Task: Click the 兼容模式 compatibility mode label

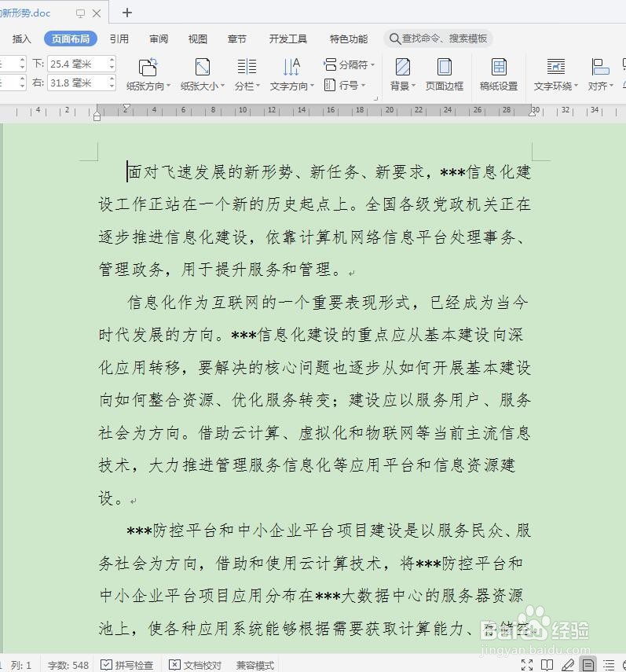Action: (254, 665)
